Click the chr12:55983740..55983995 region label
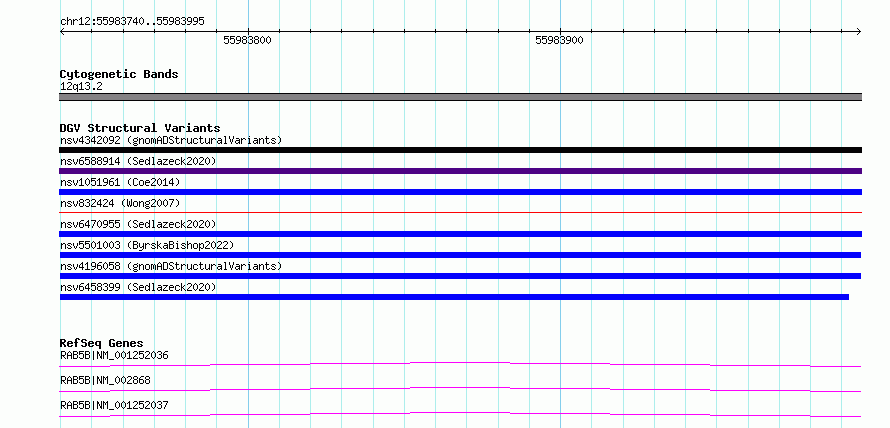Viewport: 890px width, 428px height. (x=132, y=22)
